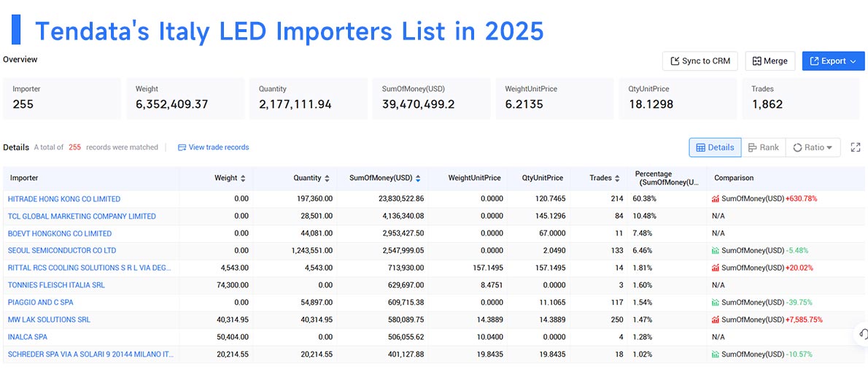The height and width of the screenshot is (372, 868).
Task: Click the QtyUnitPrice column header
Action: click(x=543, y=178)
